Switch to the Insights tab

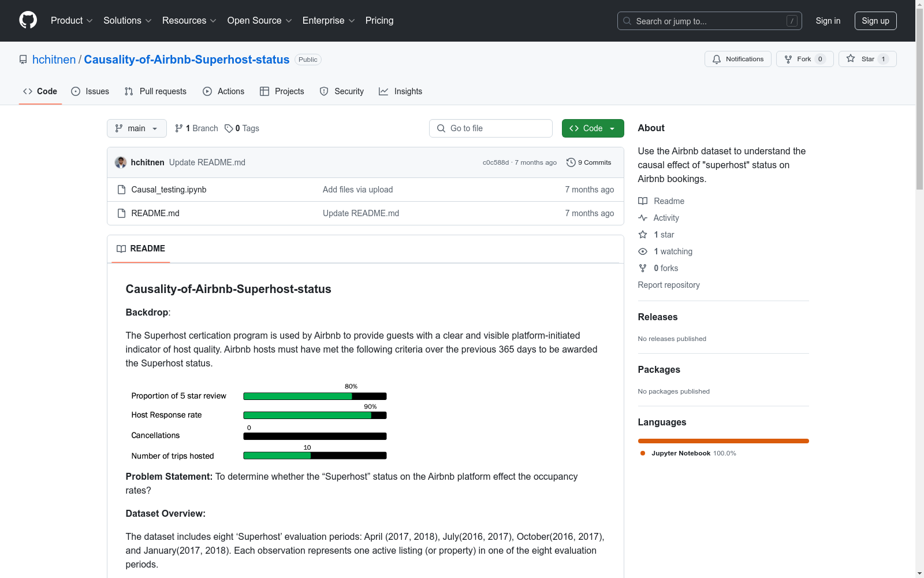point(400,91)
